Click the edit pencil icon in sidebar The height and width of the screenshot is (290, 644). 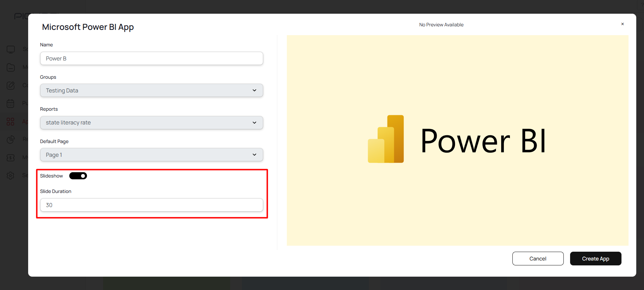[11, 85]
